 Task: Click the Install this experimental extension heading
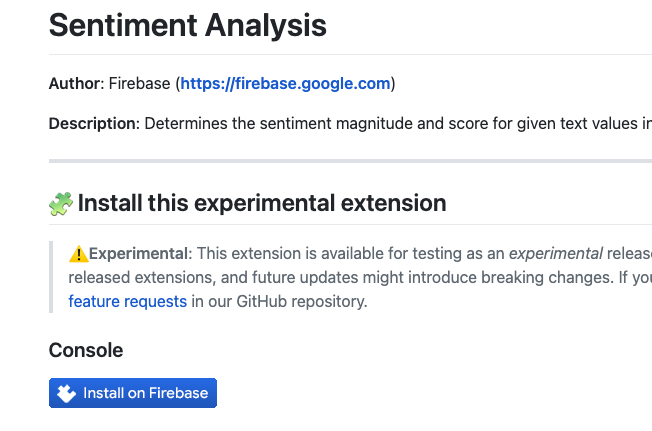pos(262,203)
